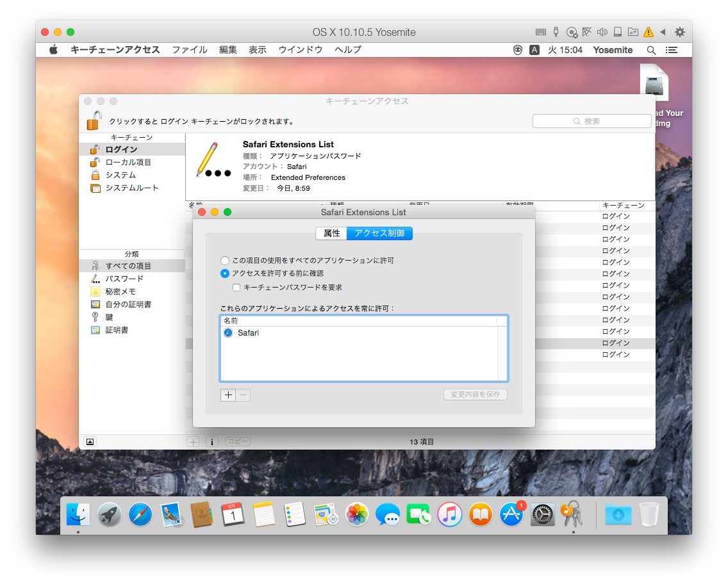This screenshot has width=728, height=586.
Task: Enable キーチェーンパスワードを要求 checkbox
Action: (236, 288)
